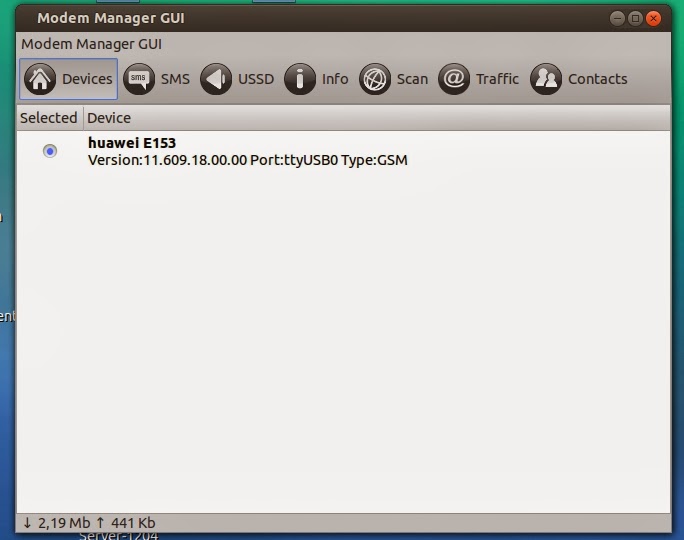Open the Devices tab home icon
The image size is (684, 540).
point(40,79)
